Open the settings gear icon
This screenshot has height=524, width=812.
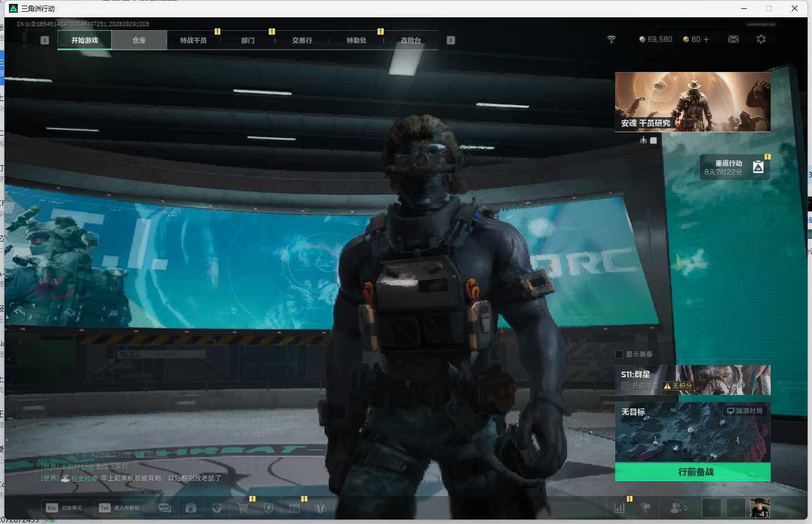click(761, 40)
